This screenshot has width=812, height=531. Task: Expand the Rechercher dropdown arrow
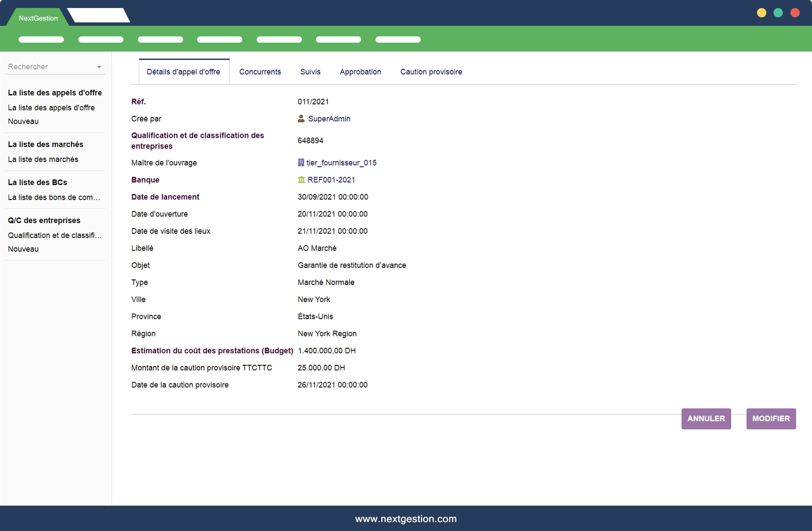[x=99, y=67]
